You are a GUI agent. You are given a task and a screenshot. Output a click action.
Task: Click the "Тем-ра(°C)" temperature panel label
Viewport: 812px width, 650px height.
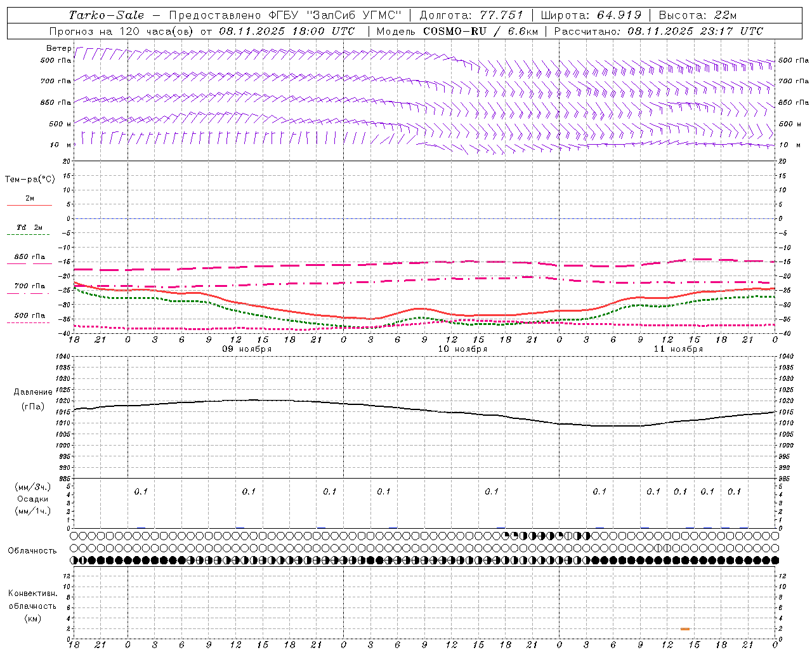point(30,180)
